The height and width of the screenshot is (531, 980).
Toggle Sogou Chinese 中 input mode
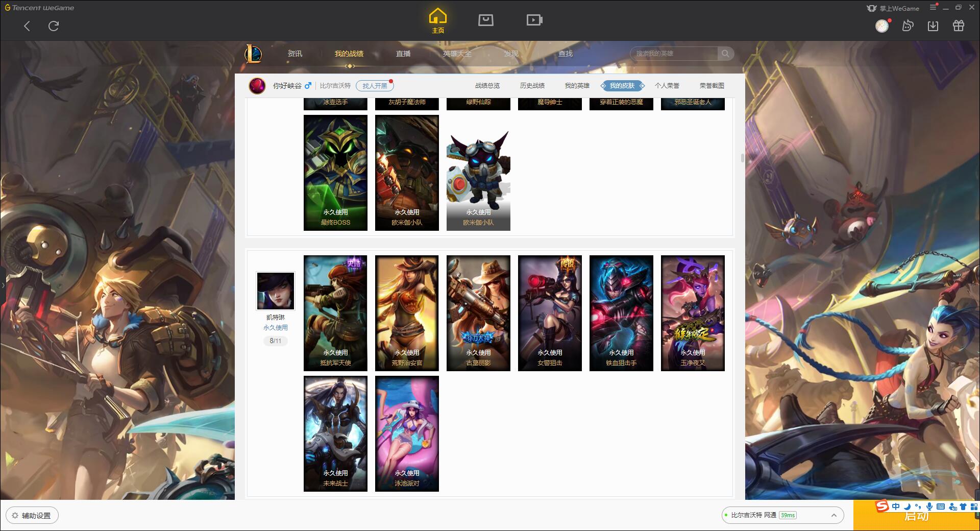click(x=896, y=506)
